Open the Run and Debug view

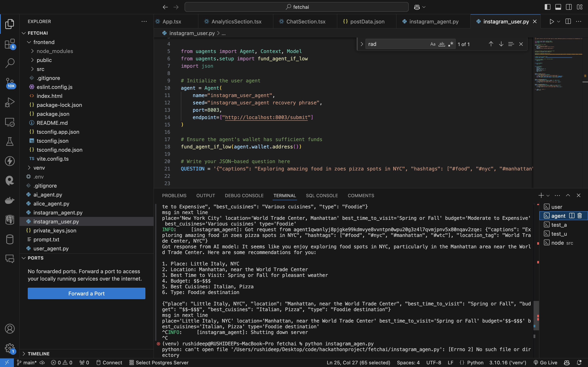pos(10,102)
